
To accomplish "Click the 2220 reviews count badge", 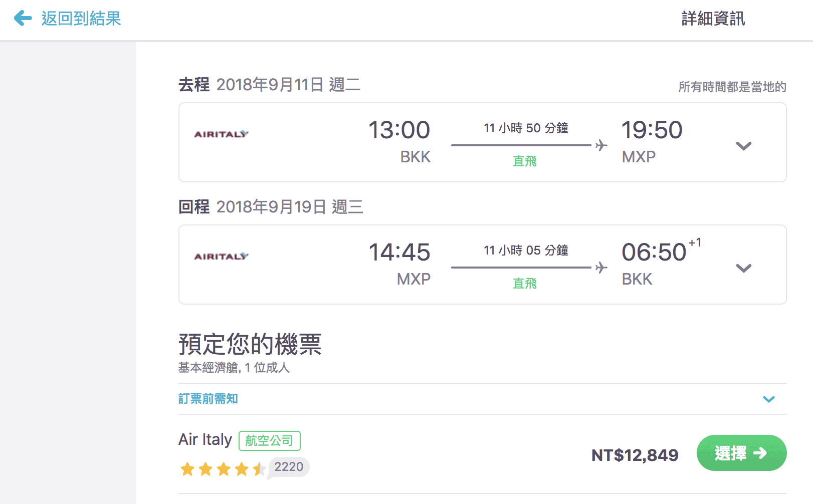I will pos(288,467).
